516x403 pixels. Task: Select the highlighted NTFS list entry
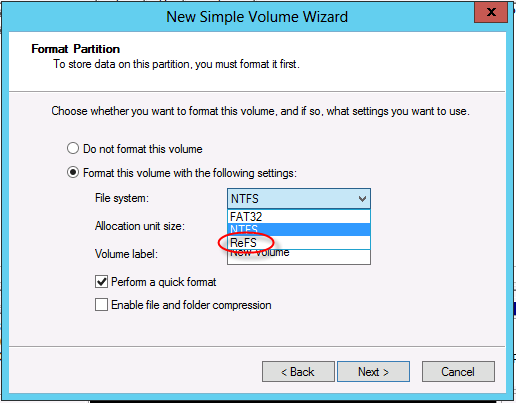(x=299, y=229)
